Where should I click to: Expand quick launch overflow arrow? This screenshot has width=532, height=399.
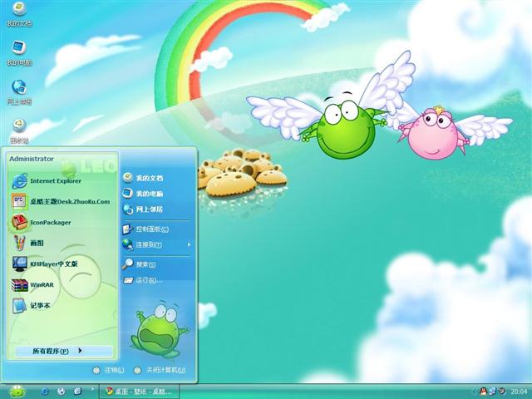click(92, 390)
